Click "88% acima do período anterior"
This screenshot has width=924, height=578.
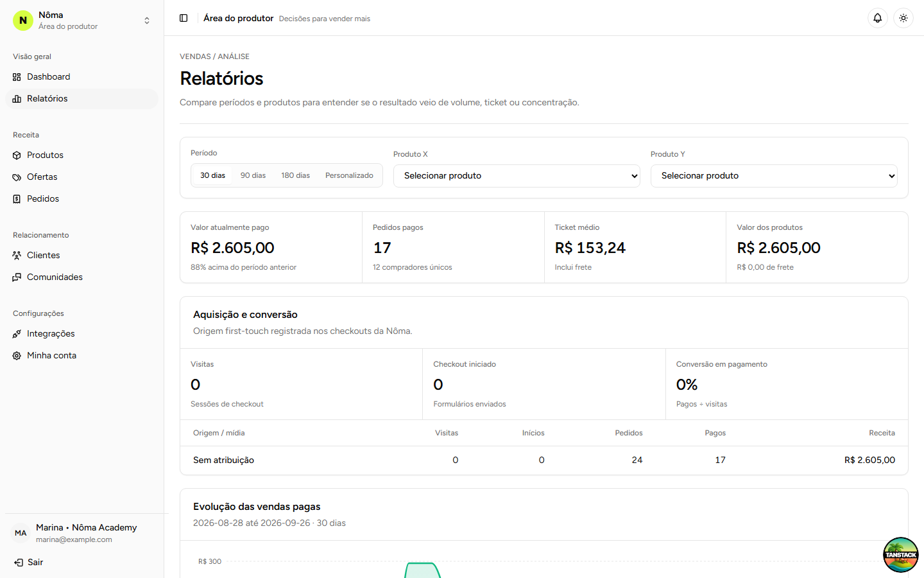[243, 267]
